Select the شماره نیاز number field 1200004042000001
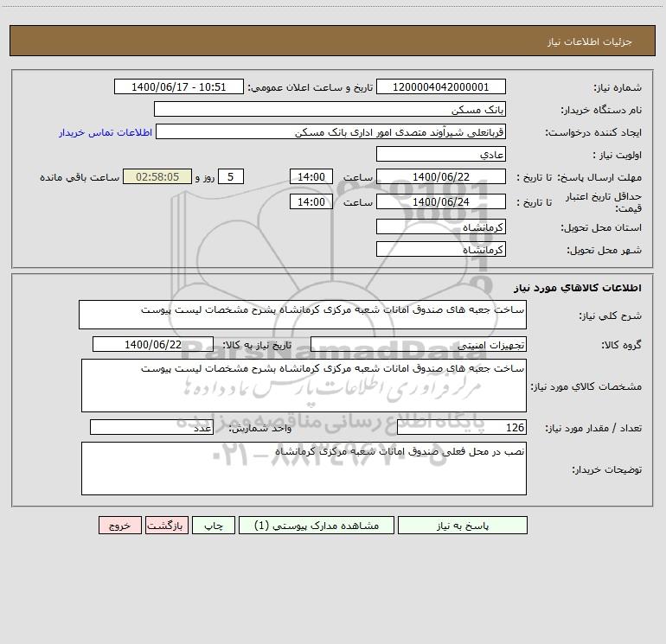This screenshot has height=644, width=666. pyautogui.click(x=441, y=86)
